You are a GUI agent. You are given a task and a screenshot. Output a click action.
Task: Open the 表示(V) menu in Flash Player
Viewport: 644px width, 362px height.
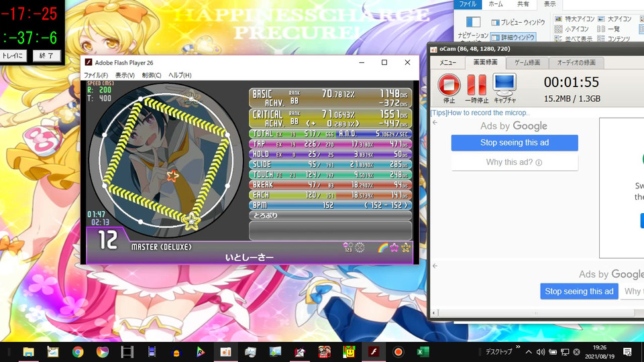pos(125,75)
